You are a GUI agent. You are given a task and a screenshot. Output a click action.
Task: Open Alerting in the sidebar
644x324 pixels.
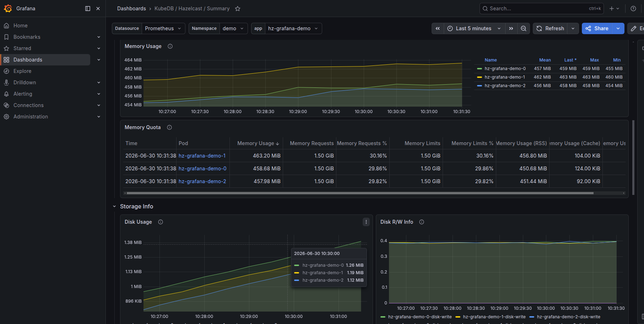[x=23, y=94]
